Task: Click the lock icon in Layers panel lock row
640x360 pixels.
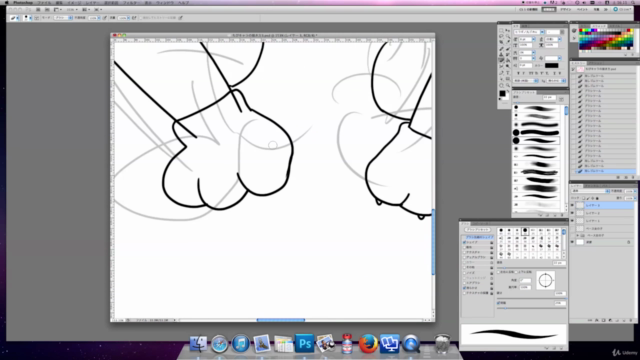Action: tap(597, 198)
